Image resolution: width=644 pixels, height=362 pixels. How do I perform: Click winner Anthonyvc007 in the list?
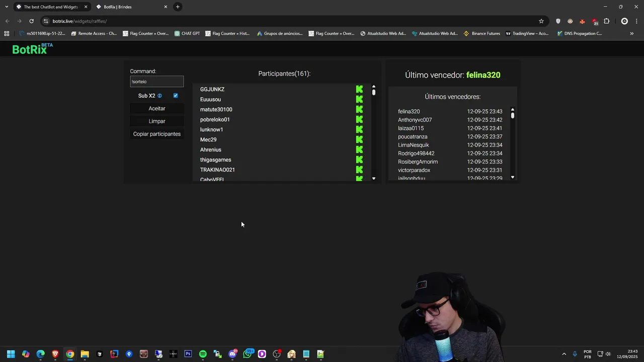(x=415, y=120)
